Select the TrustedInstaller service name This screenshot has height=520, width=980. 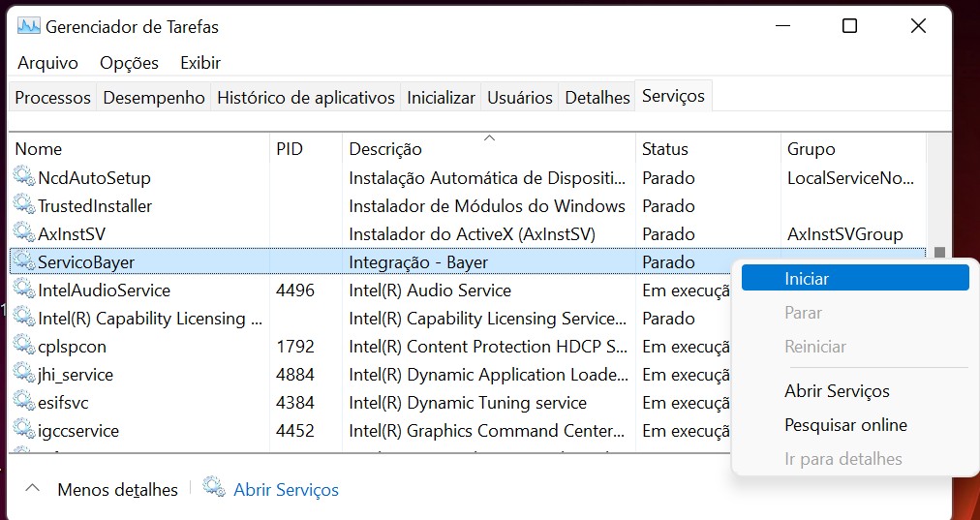pos(95,205)
